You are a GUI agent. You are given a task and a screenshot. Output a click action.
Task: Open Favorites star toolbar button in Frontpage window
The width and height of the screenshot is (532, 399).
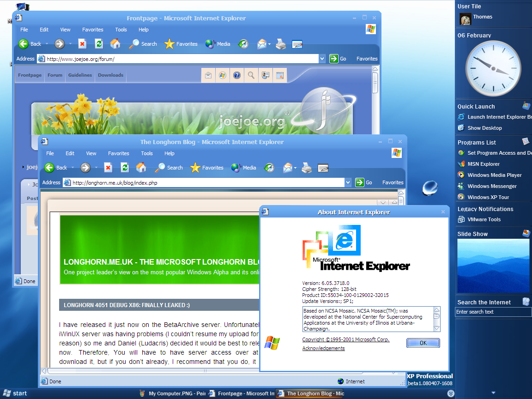(x=181, y=44)
